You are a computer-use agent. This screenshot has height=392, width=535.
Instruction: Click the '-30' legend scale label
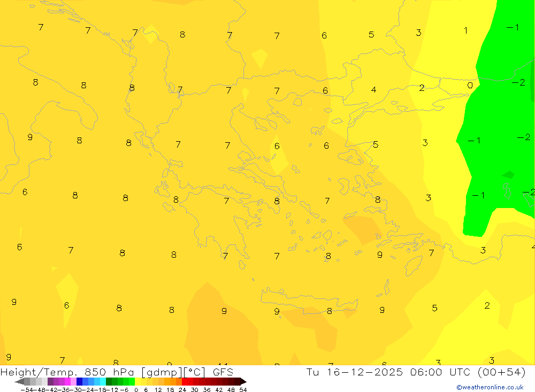pos(76,390)
